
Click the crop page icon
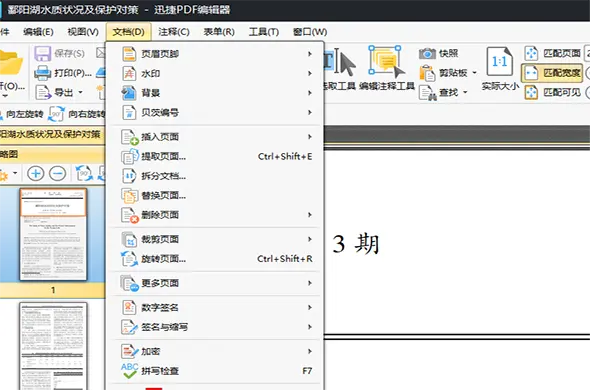click(129, 239)
